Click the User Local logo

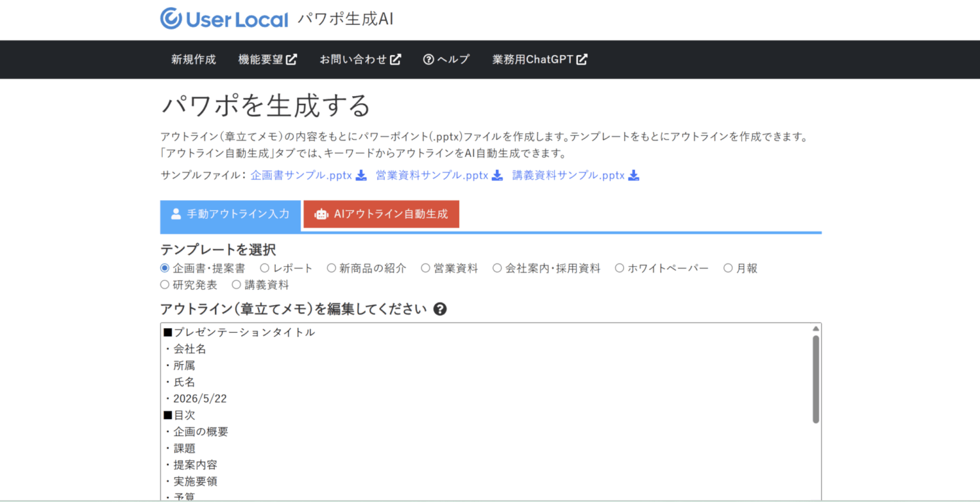tap(224, 19)
